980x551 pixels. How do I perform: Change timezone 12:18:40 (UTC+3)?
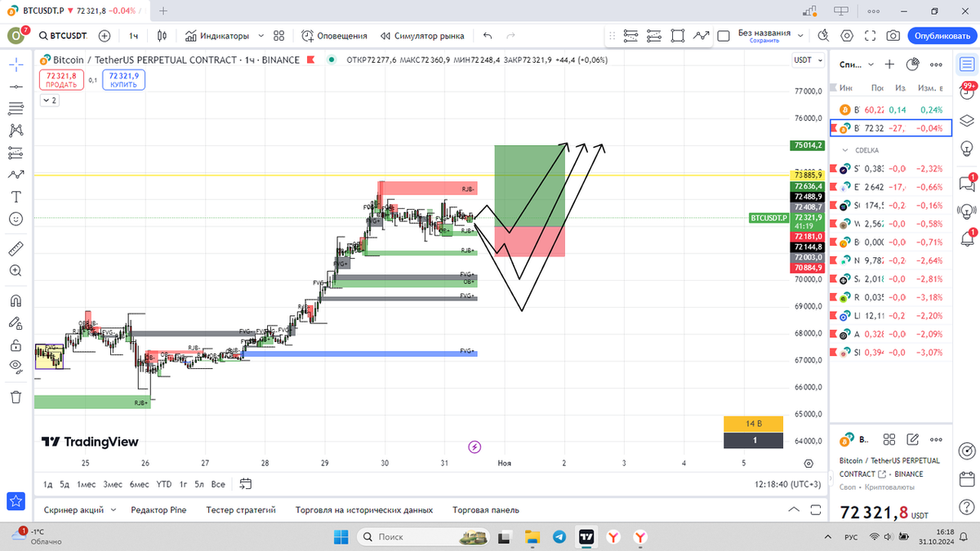coord(787,484)
